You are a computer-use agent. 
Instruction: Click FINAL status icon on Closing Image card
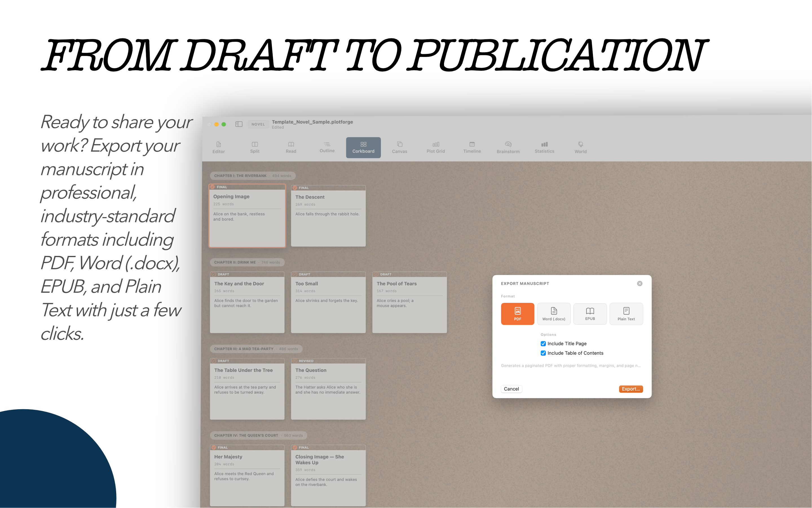295,448
